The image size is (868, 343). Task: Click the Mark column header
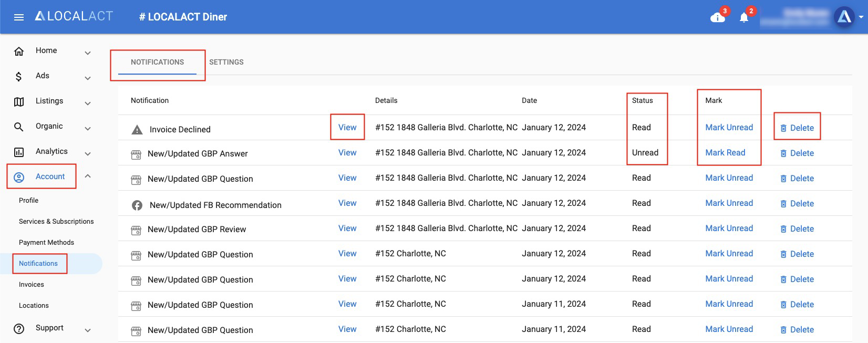click(714, 100)
